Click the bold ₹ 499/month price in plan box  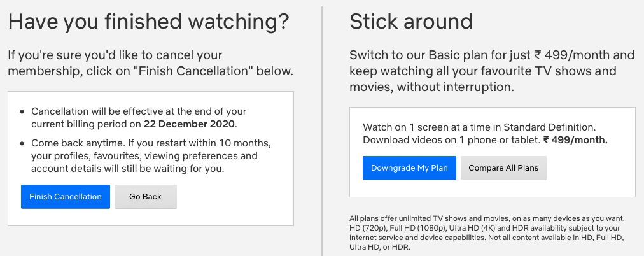(x=575, y=139)
